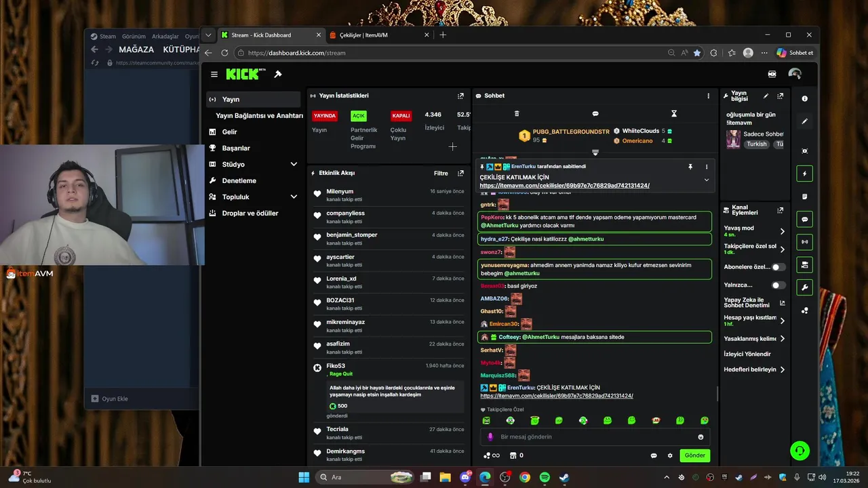Open Denetleme in the sidebar
868x488 pixels.
pyautogui.click(x=254, y=180)
